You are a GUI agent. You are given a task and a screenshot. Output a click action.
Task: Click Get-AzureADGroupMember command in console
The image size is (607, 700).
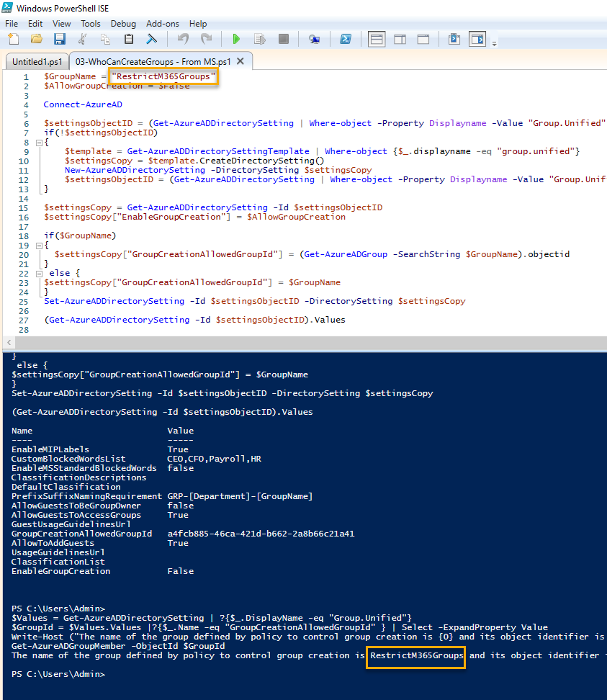point(68,646)
